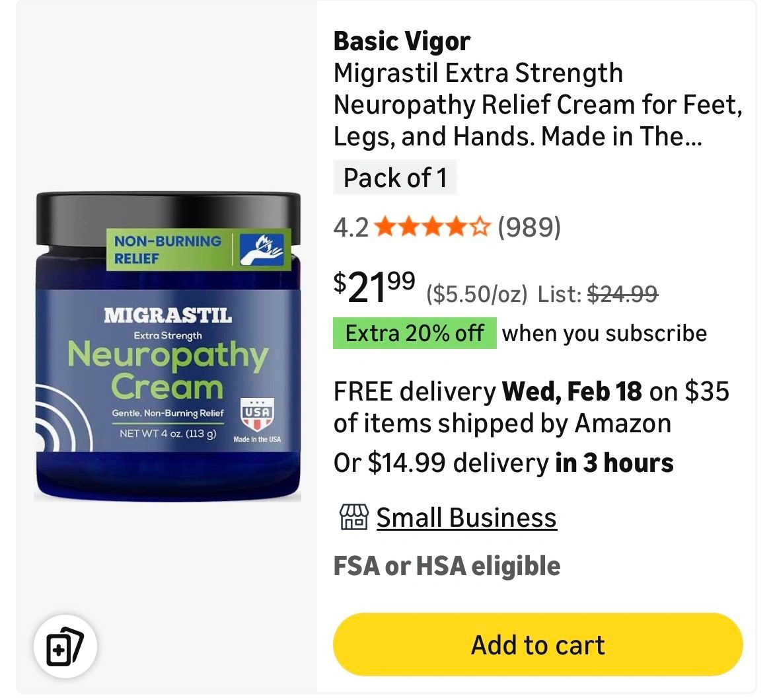Screen dimensions: 773x700
Task: Click the Small Business storefront icon
Action: (x=353, y=517)
